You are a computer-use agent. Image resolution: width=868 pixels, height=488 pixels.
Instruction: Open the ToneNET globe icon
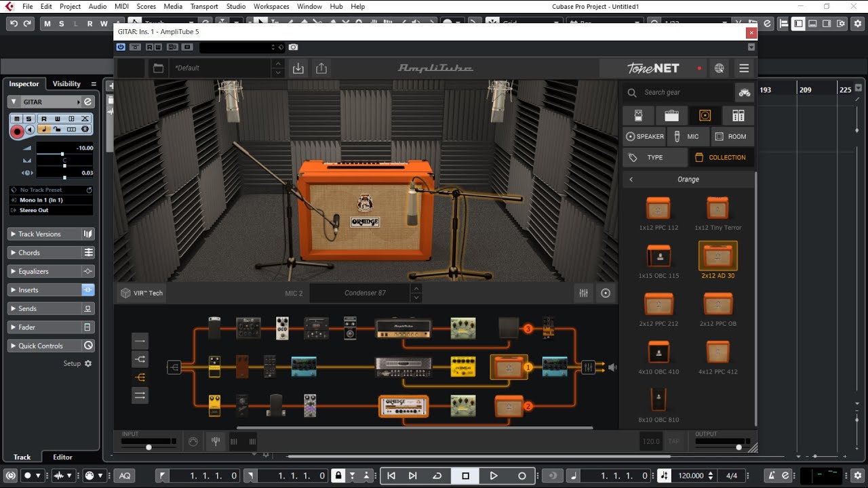tap(719, 68)
